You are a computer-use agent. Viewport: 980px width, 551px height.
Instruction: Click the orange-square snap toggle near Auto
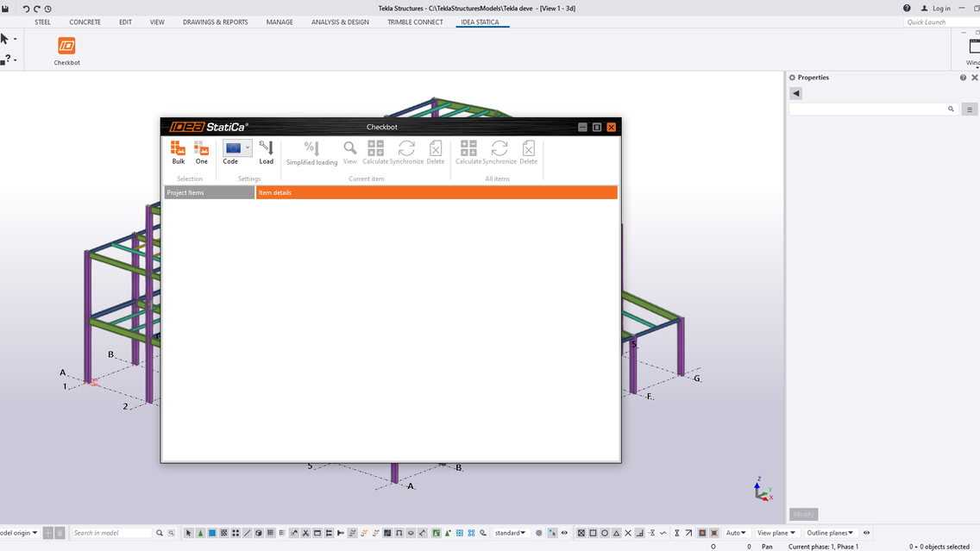pos(702,533)
